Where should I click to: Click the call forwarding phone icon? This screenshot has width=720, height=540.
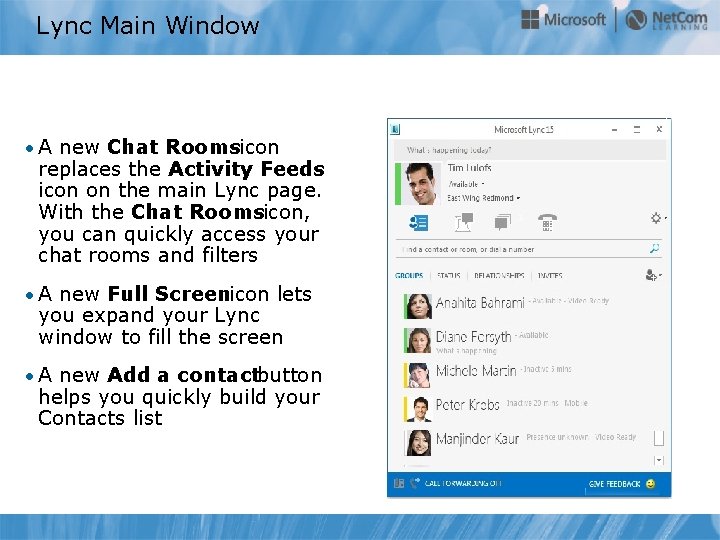415,483
